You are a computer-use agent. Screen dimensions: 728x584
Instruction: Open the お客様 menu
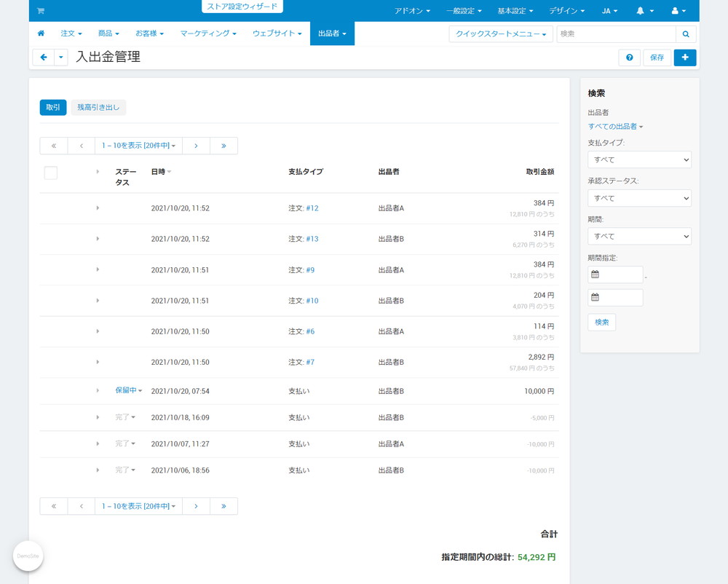(x=149, y=33)
